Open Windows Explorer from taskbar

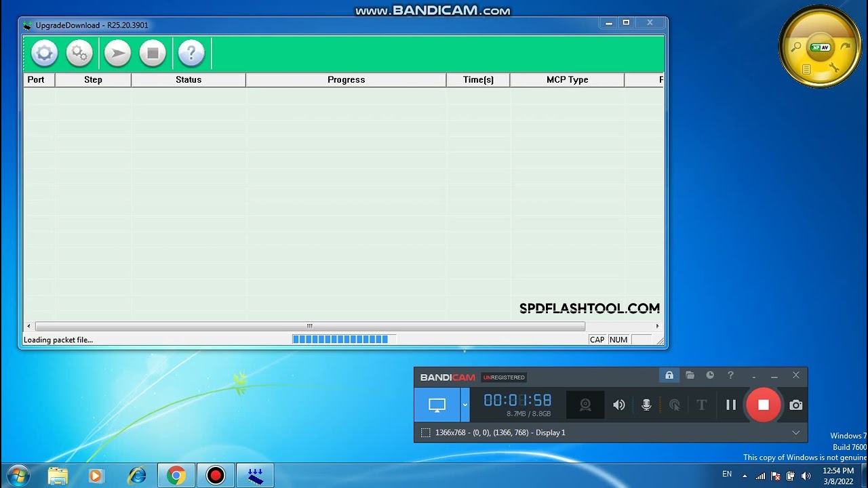pos(58,476)
